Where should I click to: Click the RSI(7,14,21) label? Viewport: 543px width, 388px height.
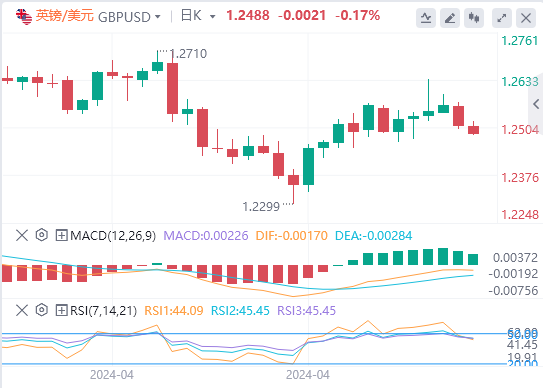coord(104,310)
